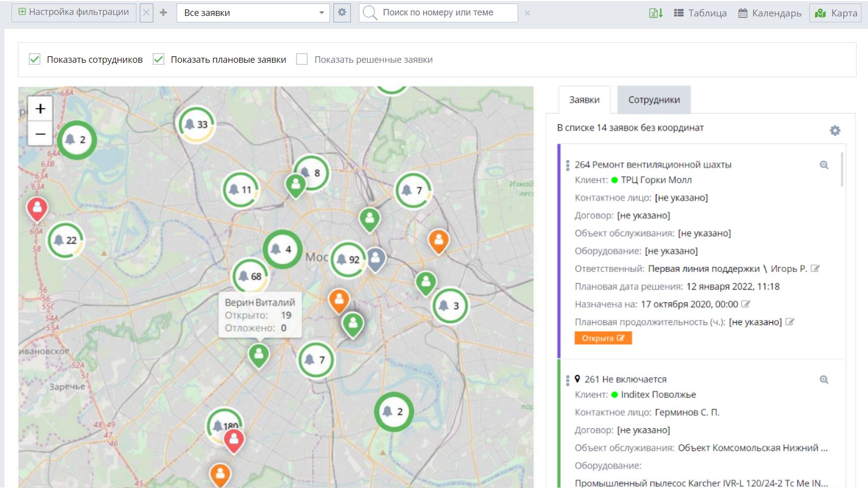
Task: Click the orange Открыта status button
Action: tap(603, 338)
